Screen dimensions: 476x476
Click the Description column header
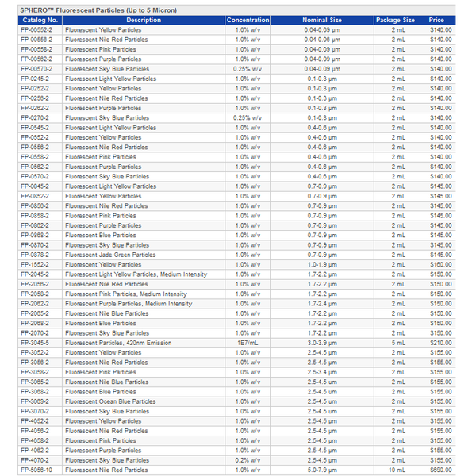[144, 20]
